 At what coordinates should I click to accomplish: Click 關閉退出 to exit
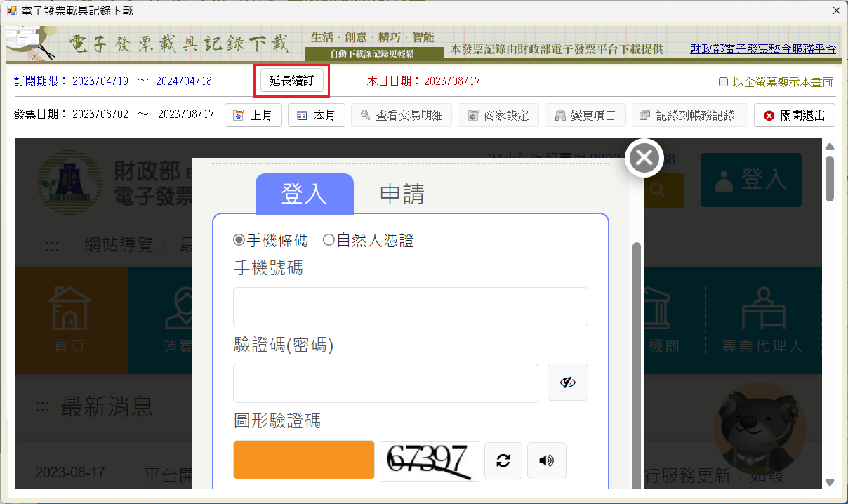pos(795,115)
